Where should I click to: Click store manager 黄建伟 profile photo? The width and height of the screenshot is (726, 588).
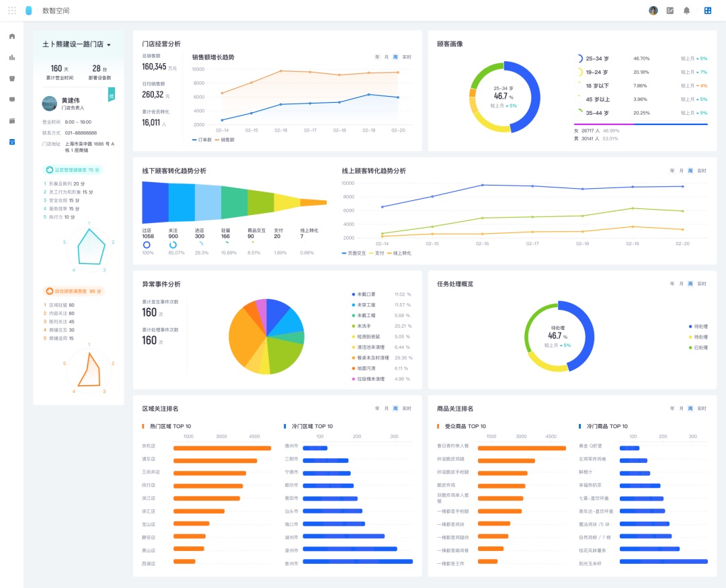click(49, 103)
